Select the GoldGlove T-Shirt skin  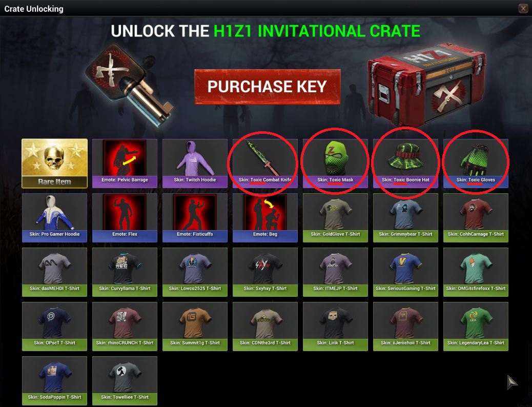click(x=336, y=217)
